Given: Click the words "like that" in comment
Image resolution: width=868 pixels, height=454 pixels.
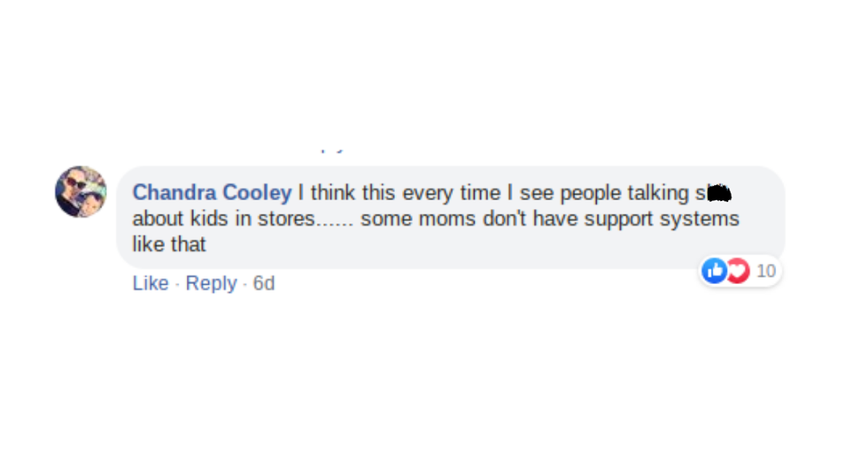Looking at the screenshot, I should pyautogui.click(x=169, y=244).
